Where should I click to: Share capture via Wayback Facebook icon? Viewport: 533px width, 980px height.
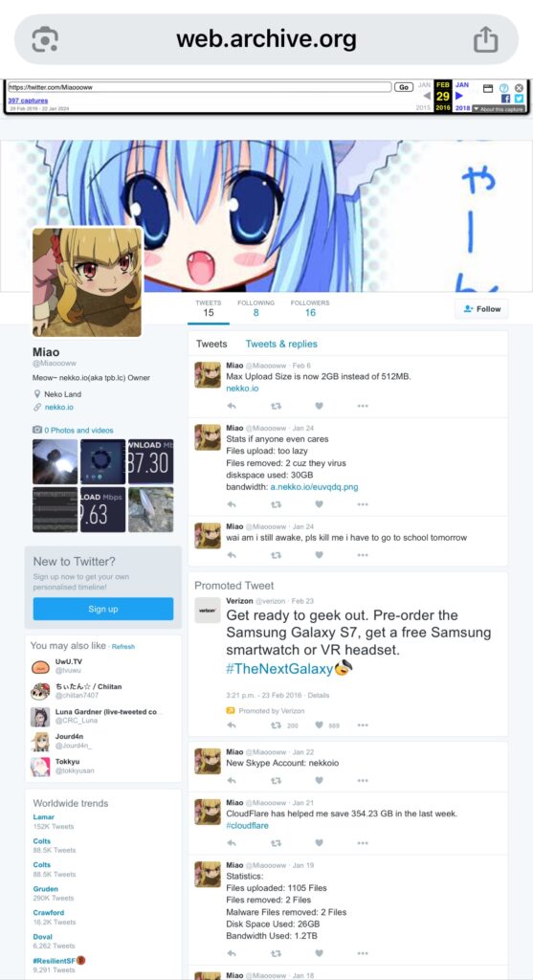(x=506, y=99)
